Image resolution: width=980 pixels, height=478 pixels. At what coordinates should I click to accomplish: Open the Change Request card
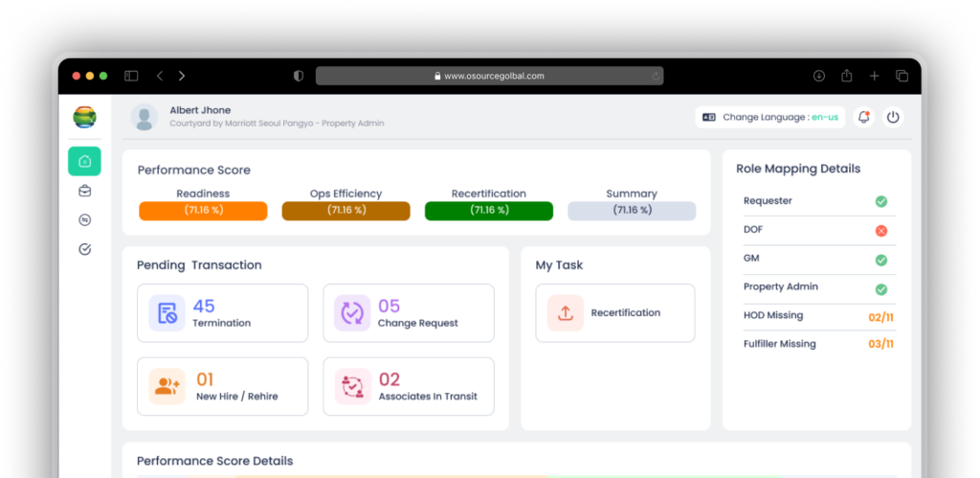click(x=409, y=313)
